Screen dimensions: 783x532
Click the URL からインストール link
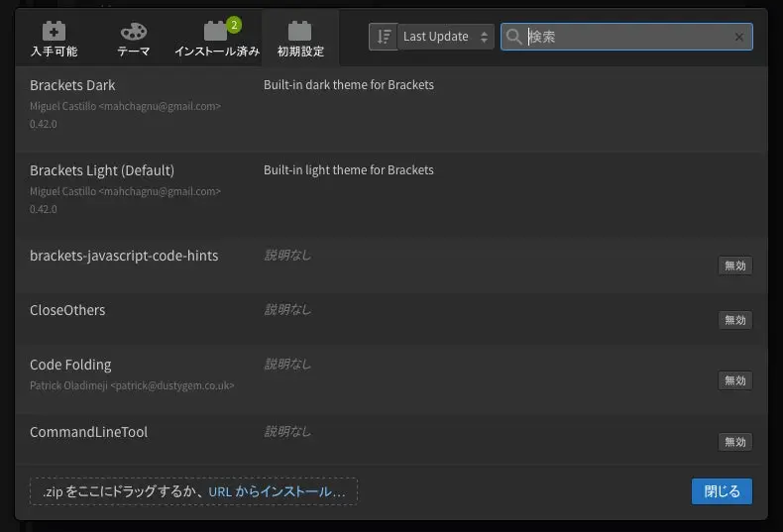click(x=277, y=491)
